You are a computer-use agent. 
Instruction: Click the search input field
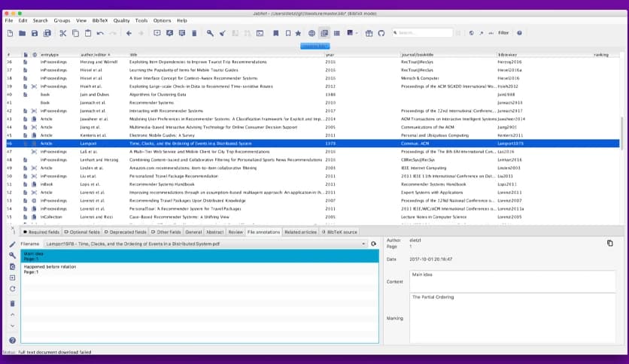[x=424, y=33]
